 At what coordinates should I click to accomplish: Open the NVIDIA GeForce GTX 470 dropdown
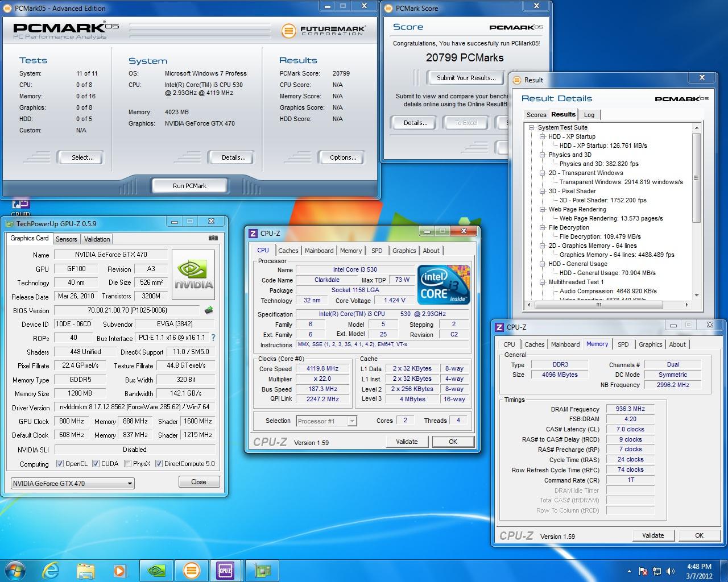72,484
